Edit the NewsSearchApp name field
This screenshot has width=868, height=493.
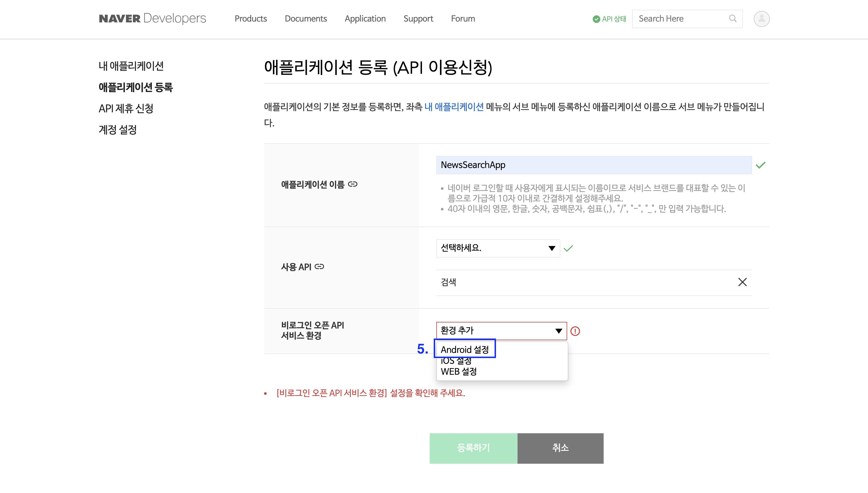594,165
